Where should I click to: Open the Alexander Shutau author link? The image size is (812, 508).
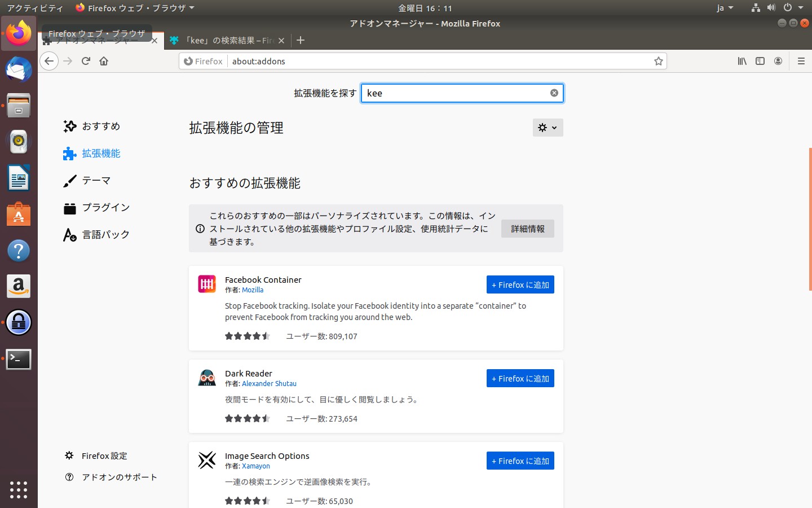[x=269, y=384]
